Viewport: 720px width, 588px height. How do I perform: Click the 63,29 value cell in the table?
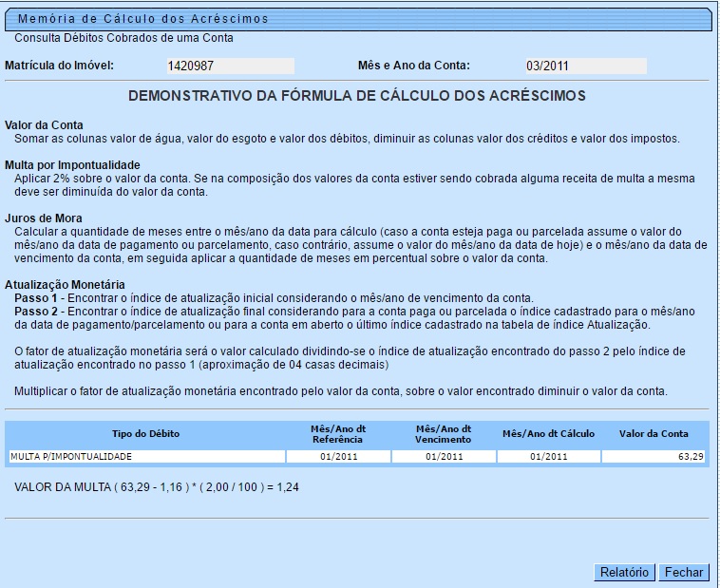tap(654, 457)
